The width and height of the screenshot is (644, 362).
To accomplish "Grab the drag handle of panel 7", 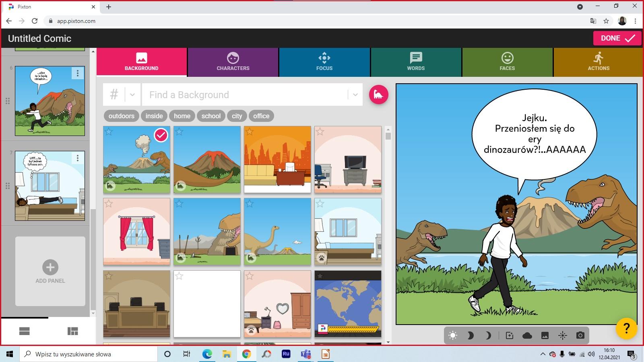I will pyautogui.click(x=7, y=186).
